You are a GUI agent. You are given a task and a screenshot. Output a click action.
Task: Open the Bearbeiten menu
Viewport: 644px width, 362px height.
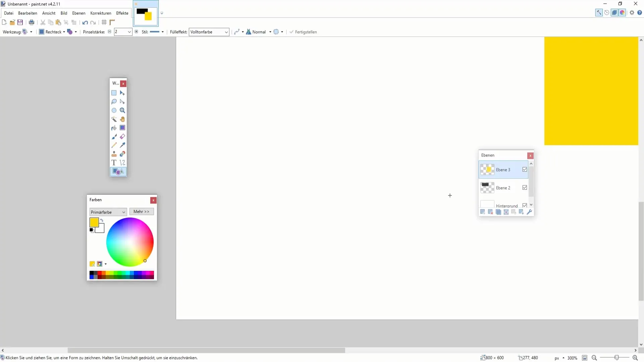[x=28, y=13]
